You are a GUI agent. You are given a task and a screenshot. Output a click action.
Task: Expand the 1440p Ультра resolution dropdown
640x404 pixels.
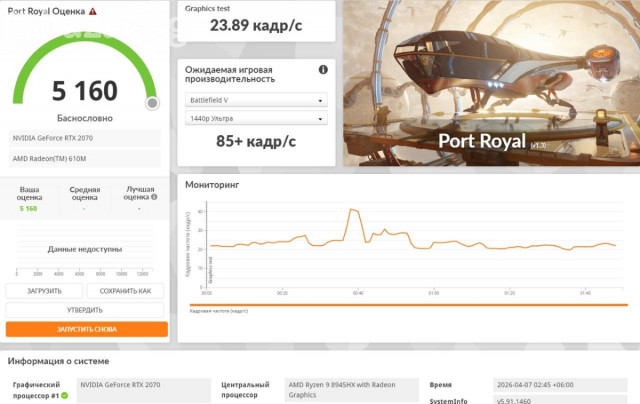point(256,120)
